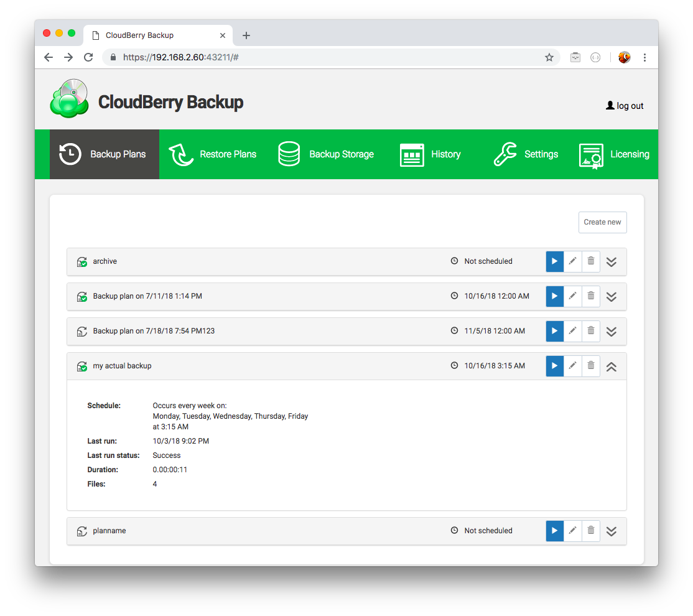Viewport: 693px width, 616px height.
Task: Delete Backup plan on 7/18/18 7:54 PM123
Action: [x=591, y=331]
